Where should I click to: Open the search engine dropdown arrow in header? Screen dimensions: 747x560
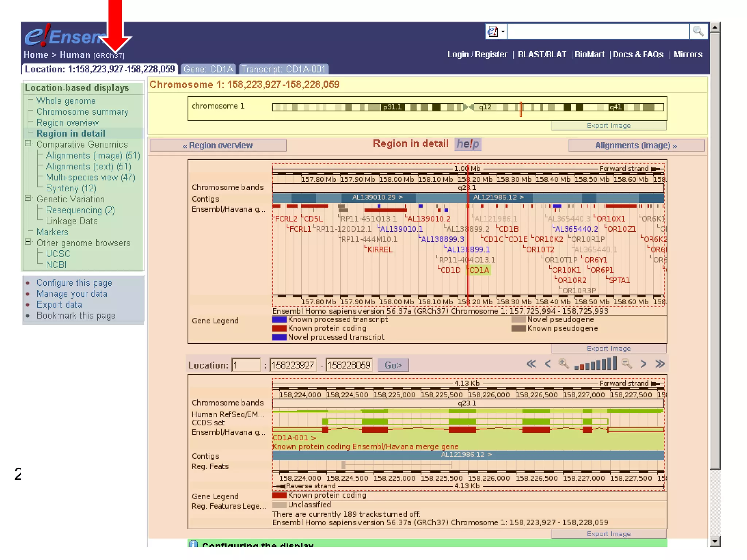point(503,32)
